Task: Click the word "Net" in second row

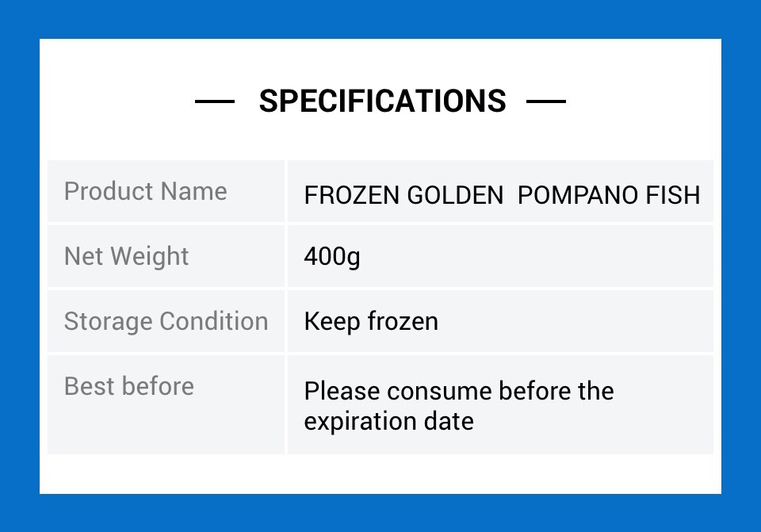Action: pos(83,256)
